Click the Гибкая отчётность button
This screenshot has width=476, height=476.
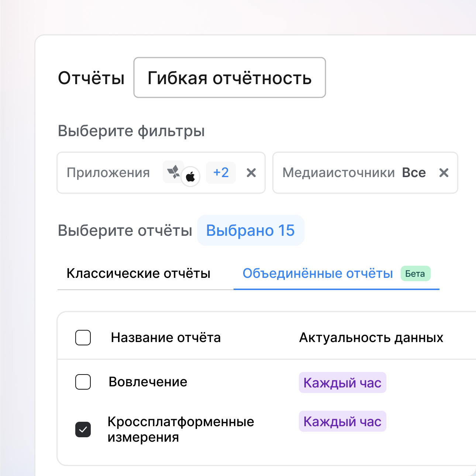[x=230, y=78]
